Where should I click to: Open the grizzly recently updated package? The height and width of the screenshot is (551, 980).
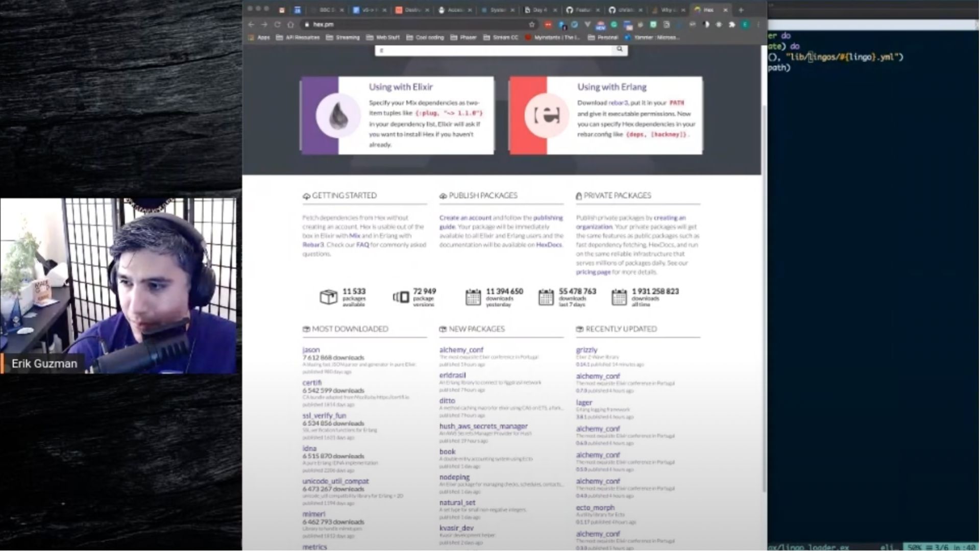pos(586,350)
